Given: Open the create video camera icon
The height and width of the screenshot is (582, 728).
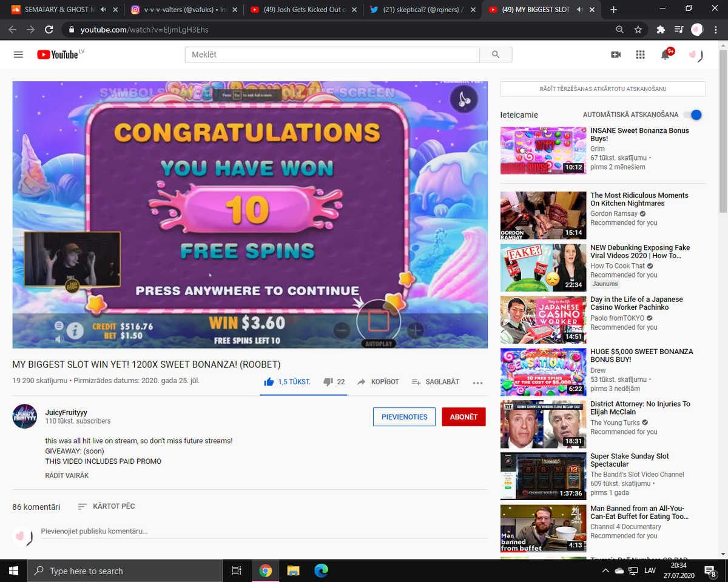Looking at the screenshot, I should point(616,55).
